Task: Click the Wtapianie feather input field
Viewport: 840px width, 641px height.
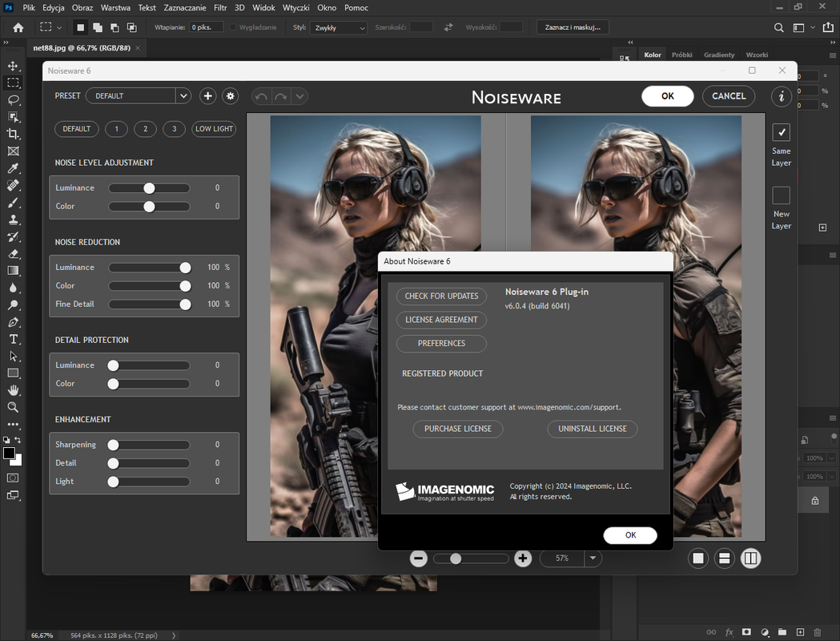Action: [206, 27]
